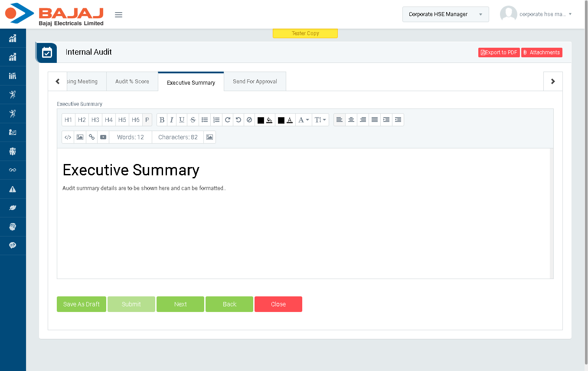This screenshot has height=371, width=588.
Task: Toggle H1 heading style
Action: click(x=68, y=120)
